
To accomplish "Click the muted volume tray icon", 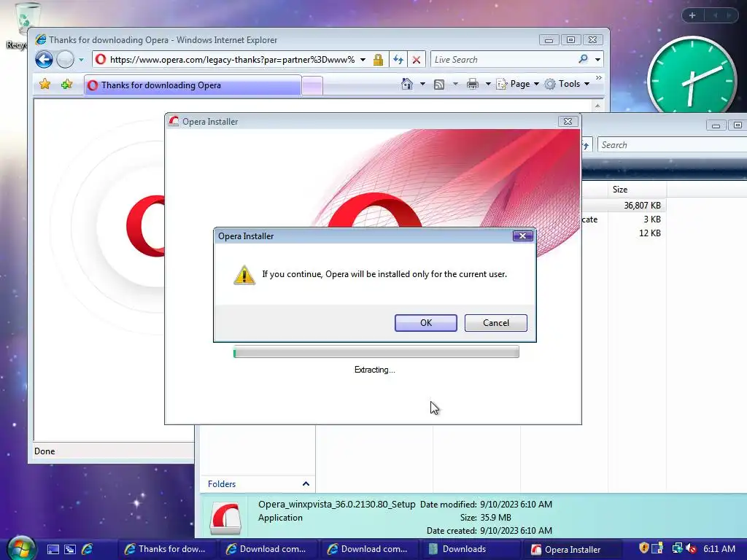I will click(692, 549).
